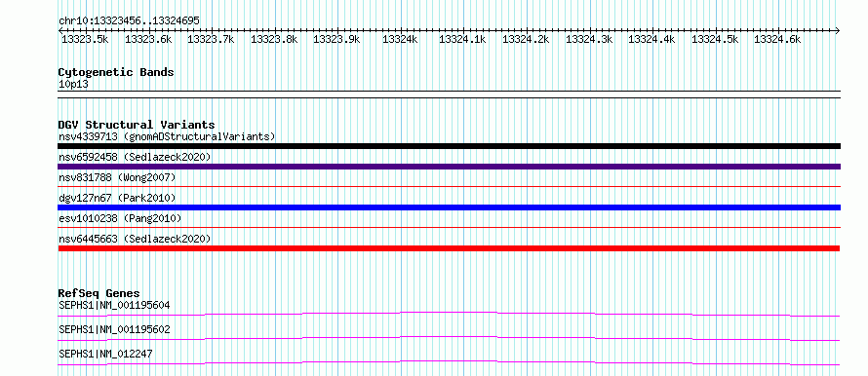Click the SEPHS1|NM_001195602 transcript label
Viewport: 868px width, 376px height.
(114, 329)
